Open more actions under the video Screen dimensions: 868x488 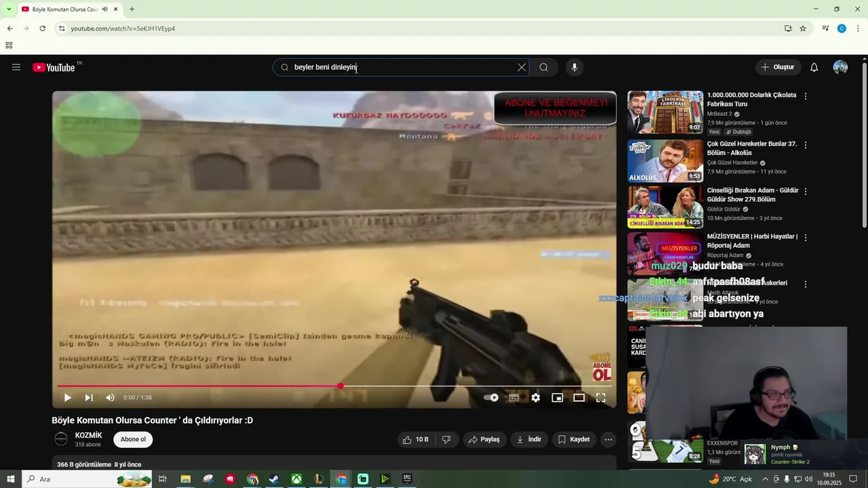click(608, 439)
